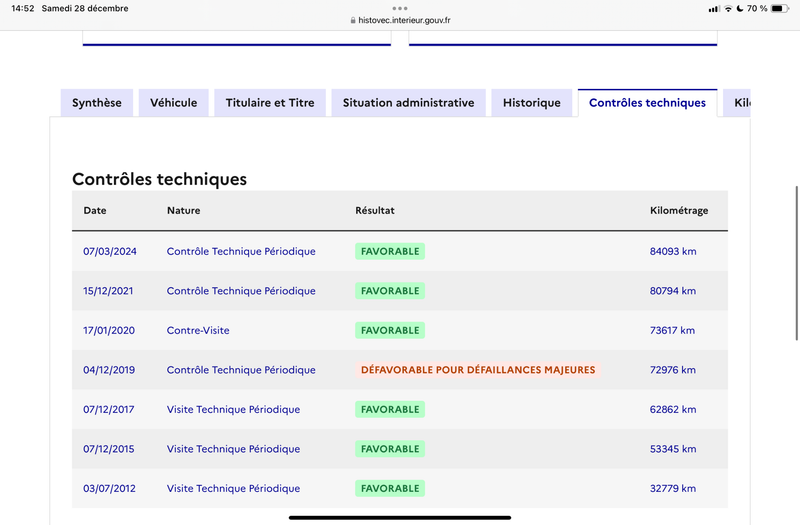
Task: Select the 72976 km mileage value
Action: click(673, 370)
